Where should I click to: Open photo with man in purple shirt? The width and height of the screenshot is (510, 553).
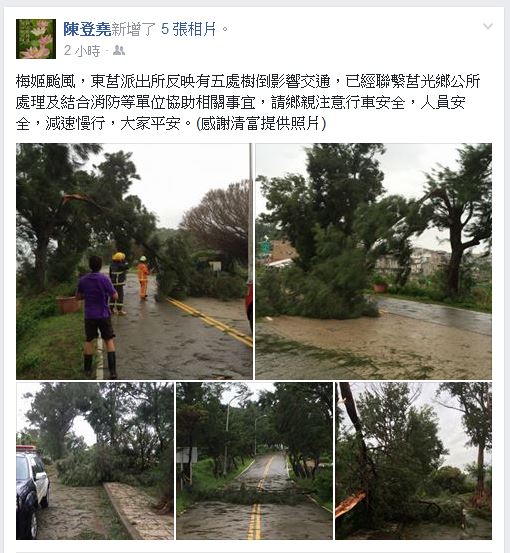134,261
